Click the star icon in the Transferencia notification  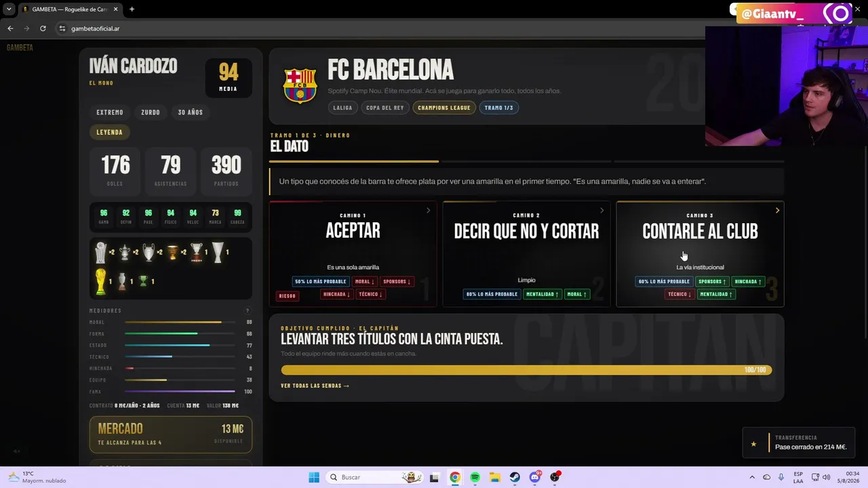pyautogui.click(x=753, y=444)
